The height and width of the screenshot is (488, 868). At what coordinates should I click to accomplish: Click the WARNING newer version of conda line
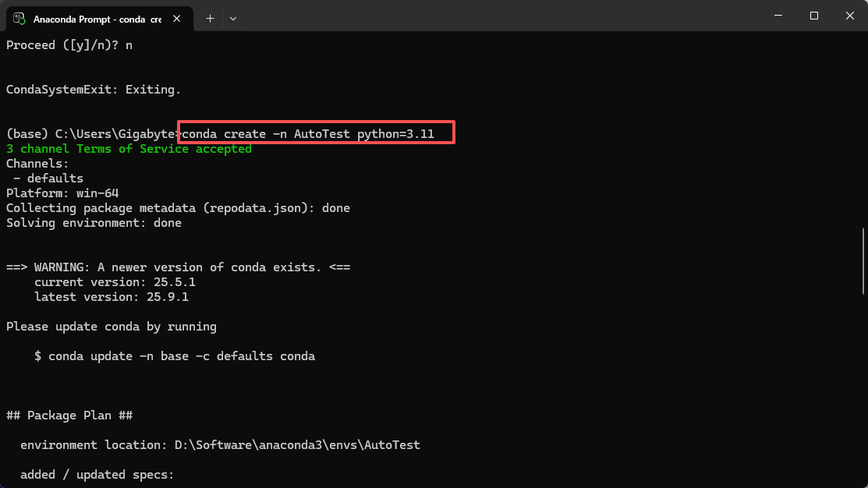179,267
